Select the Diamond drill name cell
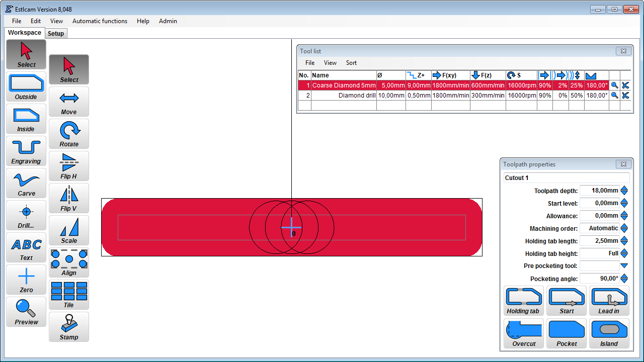The height and width of the screenshot is (362, 644). (x=344, y=96)
